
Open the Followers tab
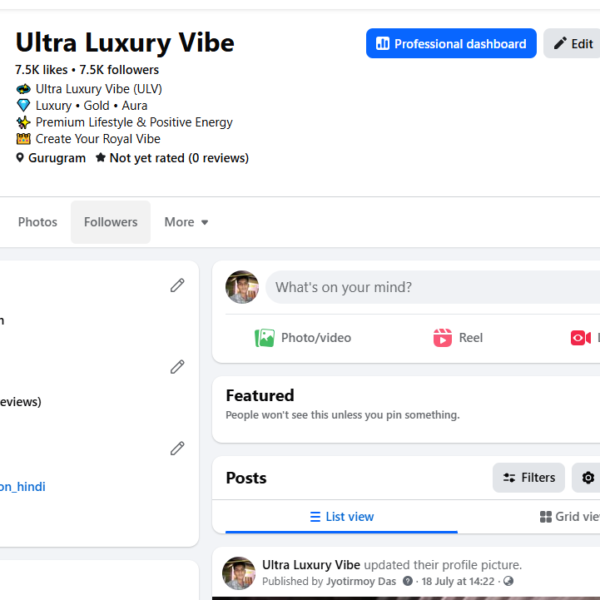[x=111, y=222]
